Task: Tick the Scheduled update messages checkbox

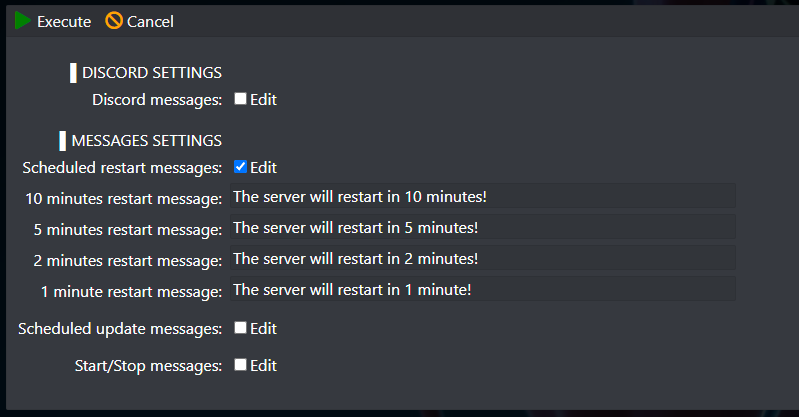Action: [x=241, y=328]
